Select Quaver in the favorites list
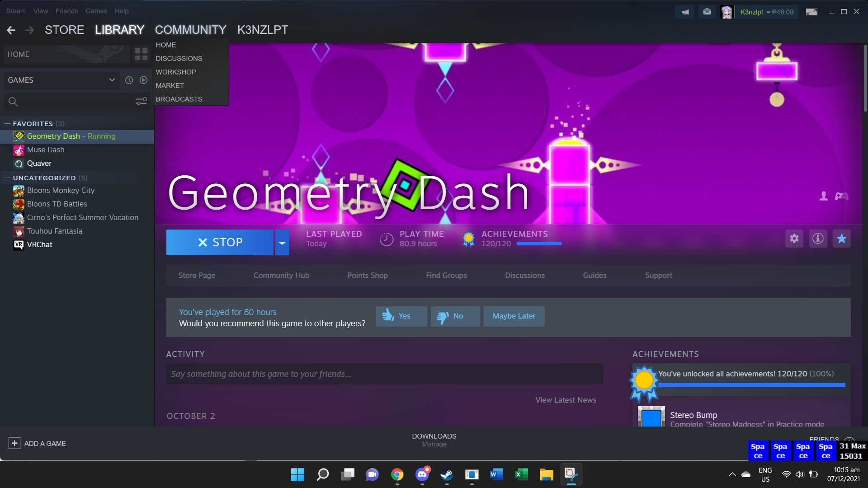The image size is (868, 488). click(x=77, y=163)
